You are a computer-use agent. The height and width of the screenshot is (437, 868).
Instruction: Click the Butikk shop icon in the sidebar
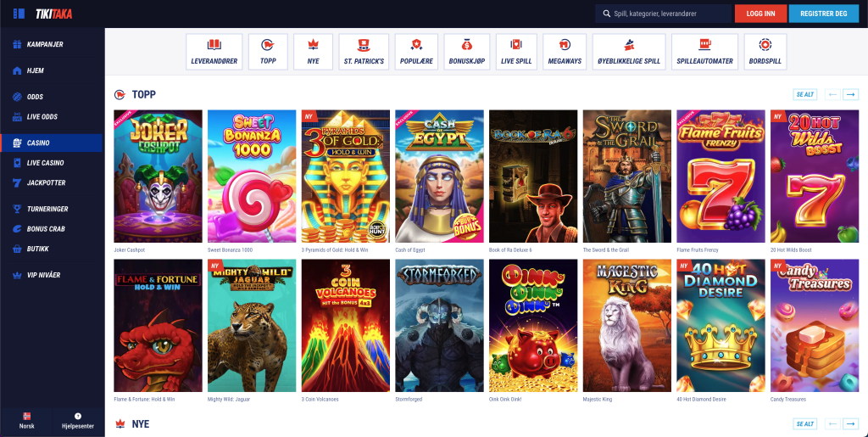[17, 249]
